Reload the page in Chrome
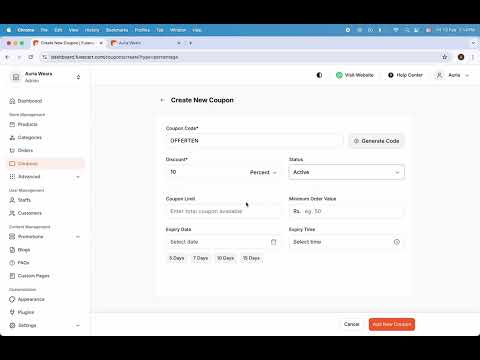 pyautogui.click(x=31, y=57)
